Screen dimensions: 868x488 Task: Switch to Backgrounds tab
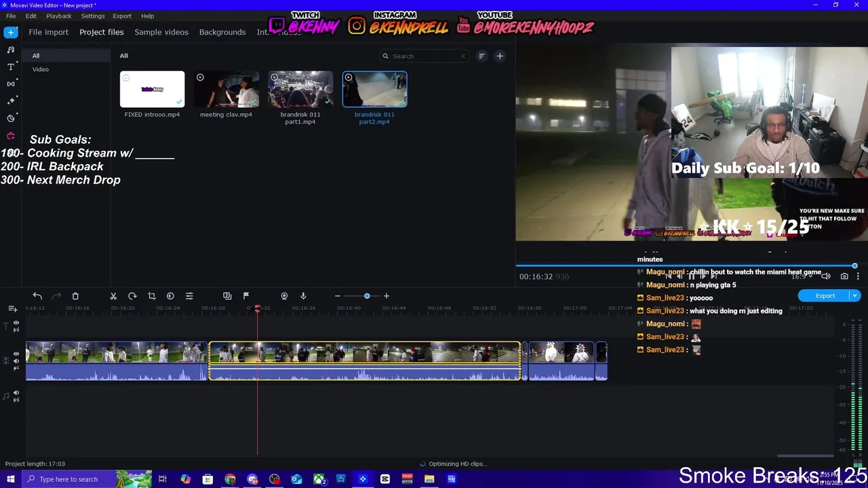tap(222, 32)
